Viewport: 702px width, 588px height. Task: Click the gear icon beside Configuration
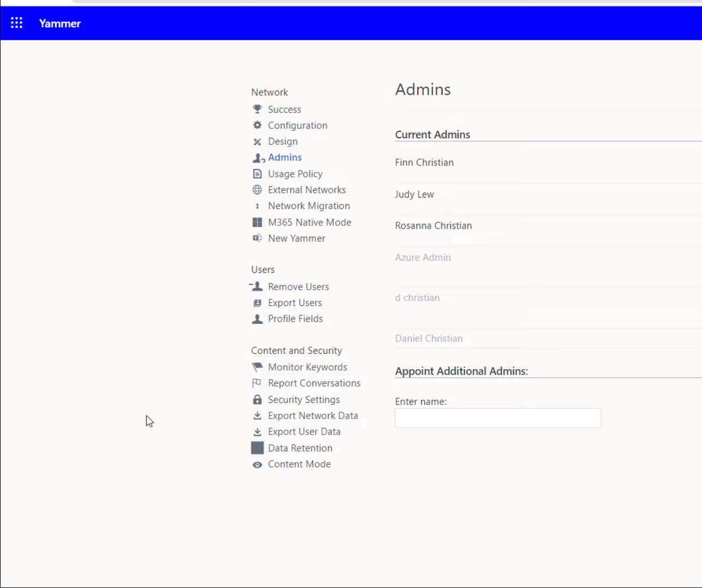pyautogui.click(x=258, y=125)
